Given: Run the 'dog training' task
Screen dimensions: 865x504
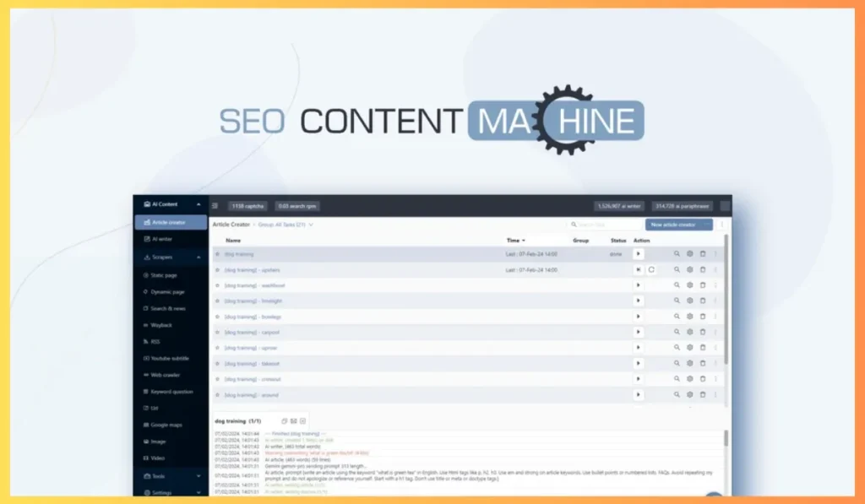Looking at the screenshot, I should coord(639,254).
